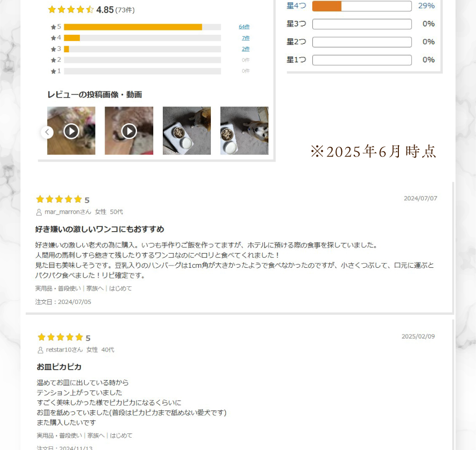Select the 星4つ rating label
Image resolution: width=476 pixels, height=450 pixels.
[296, 6]
